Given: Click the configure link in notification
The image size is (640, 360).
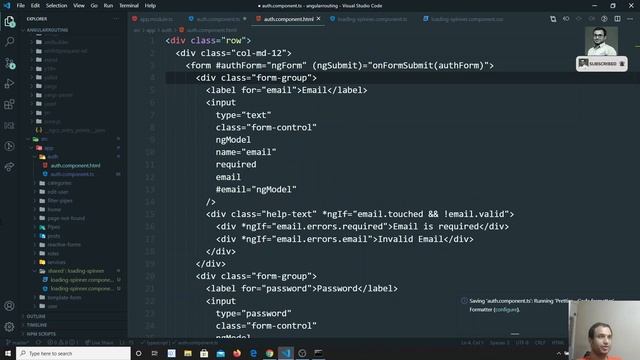Looking at the screenshot, I should tap(506, 310).
